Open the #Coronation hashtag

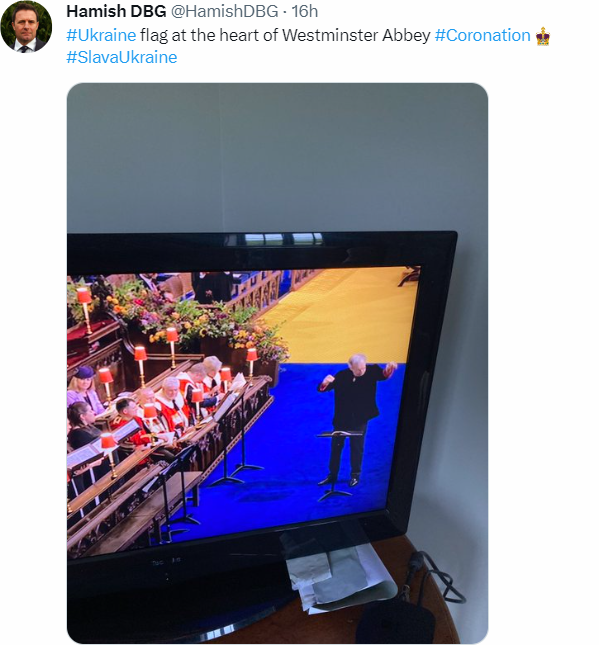[483, 35]
